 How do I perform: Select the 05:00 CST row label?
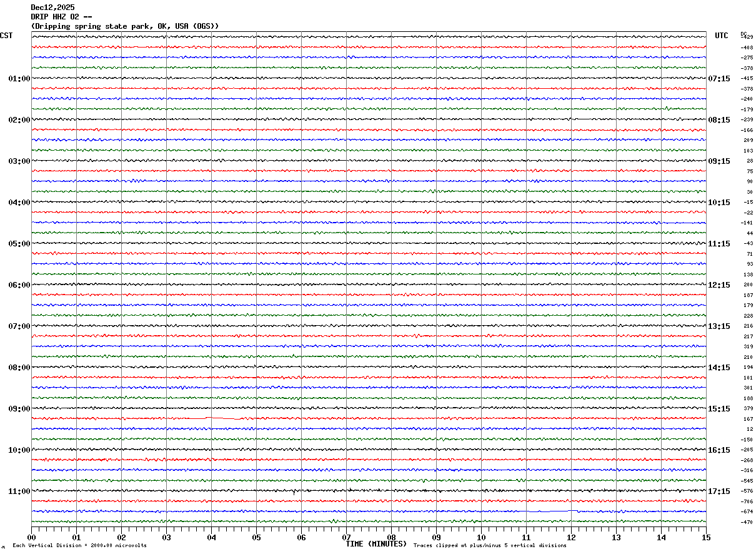pyautogui.click(x=19, y=244)
